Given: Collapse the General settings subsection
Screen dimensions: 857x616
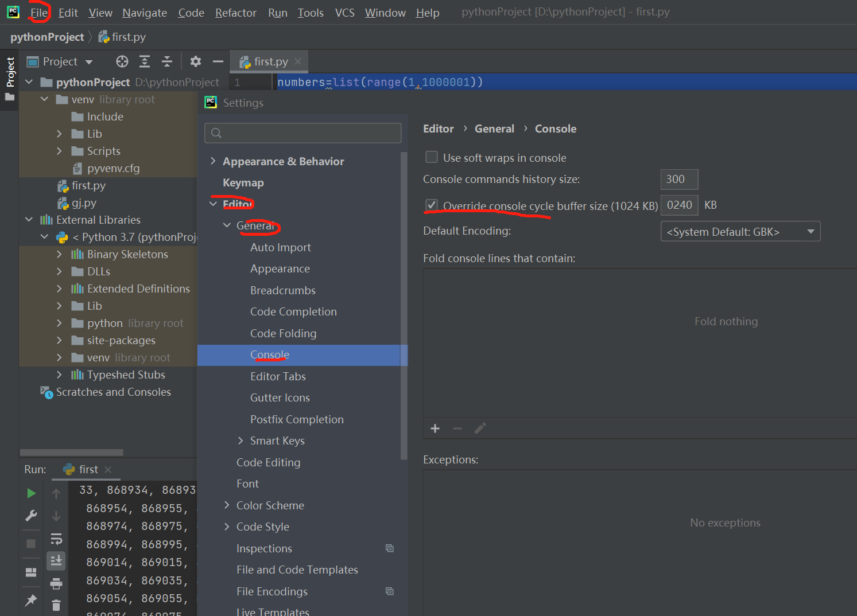Looking at the screenshot, I should 227,225.
